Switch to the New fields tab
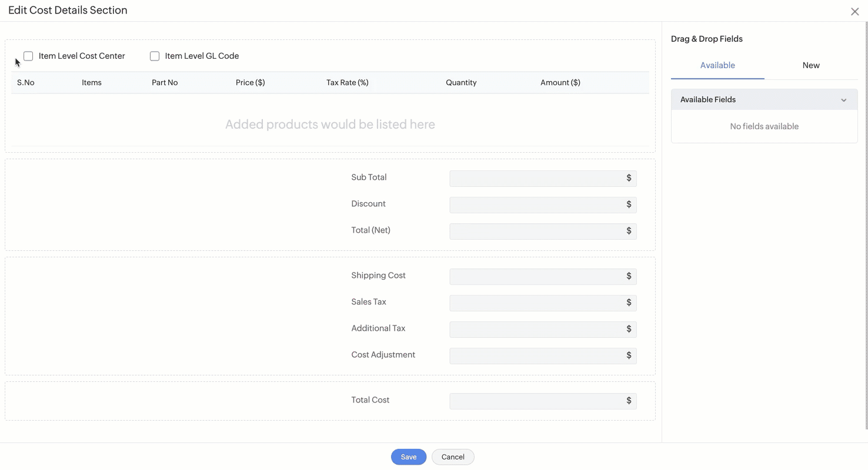Viewport: 868px width, 470px height. (810, 65)
